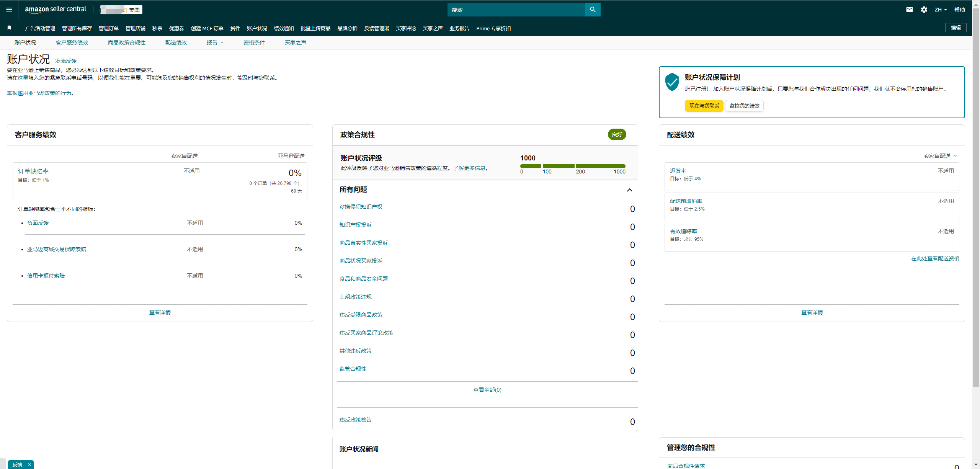980x469 pixels.
Task: Open 创建 MCF 订单 from the bookmarks bar
Action: coord(207,28)
